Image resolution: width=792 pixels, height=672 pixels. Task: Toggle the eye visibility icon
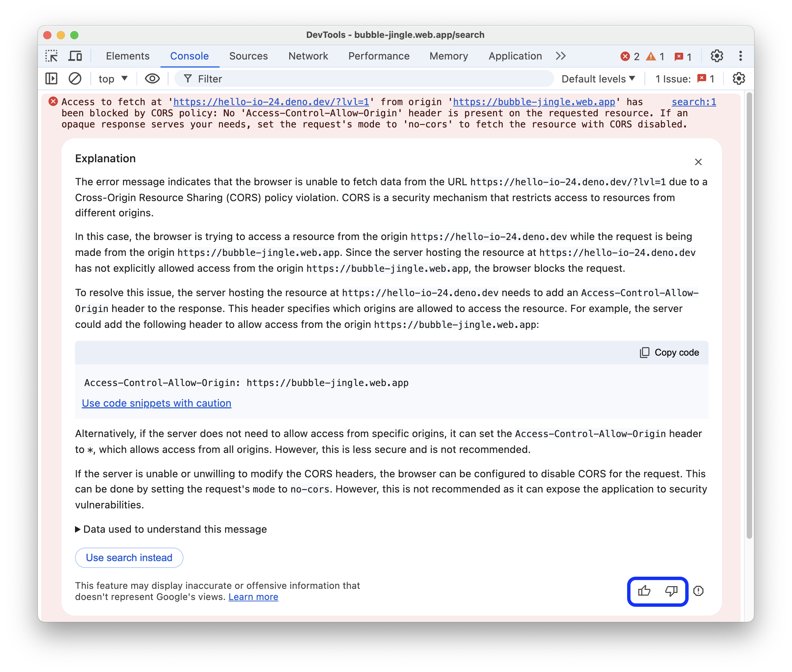point(152,79)
